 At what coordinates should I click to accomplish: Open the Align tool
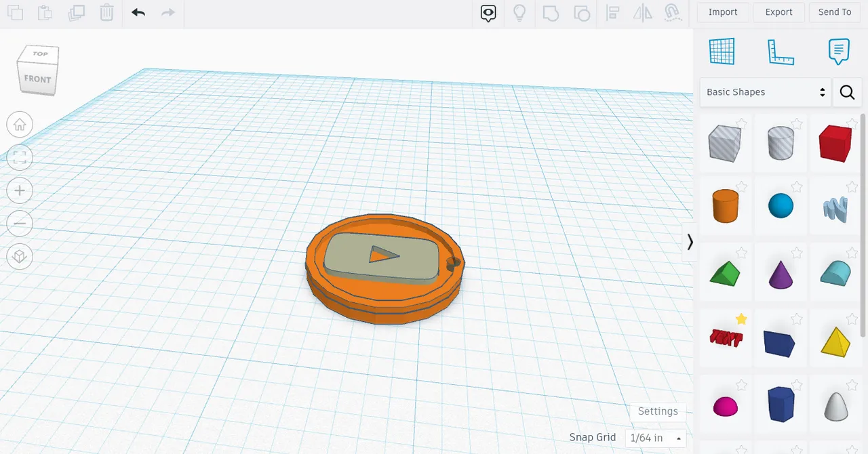coord(612,12)
